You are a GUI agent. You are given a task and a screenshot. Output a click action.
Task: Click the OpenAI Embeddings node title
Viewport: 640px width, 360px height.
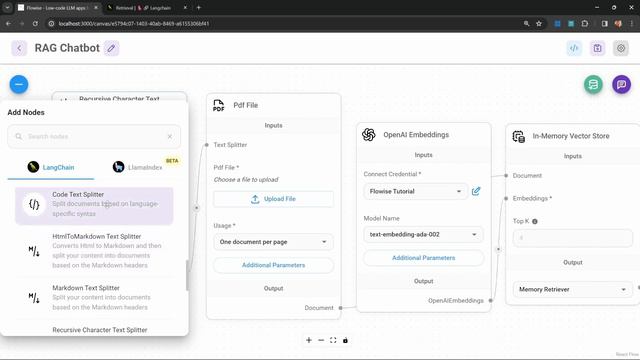[416, 135]
